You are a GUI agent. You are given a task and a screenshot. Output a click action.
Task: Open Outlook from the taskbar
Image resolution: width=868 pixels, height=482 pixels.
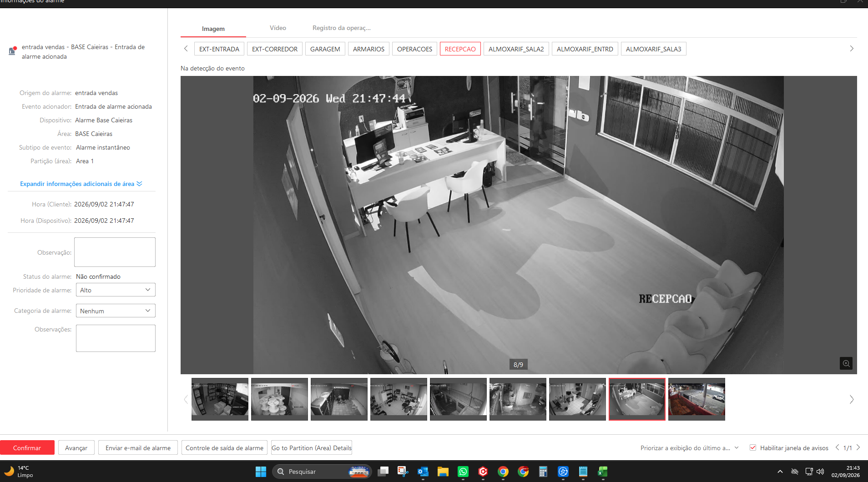(x=423, y=472)
